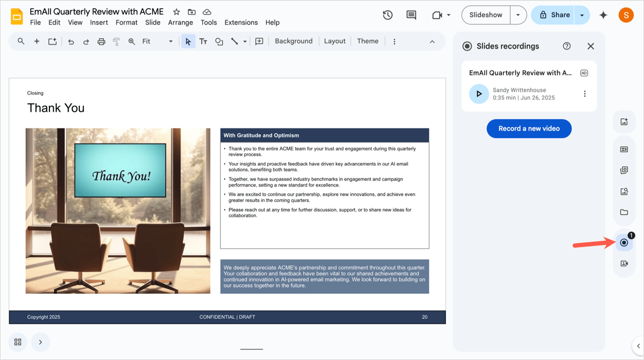Open the building blocks icon in side rail
Screen dimensions: 644x360
[x=624, y=170]
